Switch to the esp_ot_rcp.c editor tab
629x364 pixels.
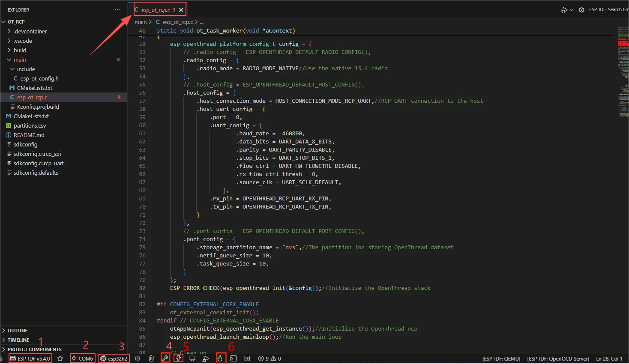point(156,10)
